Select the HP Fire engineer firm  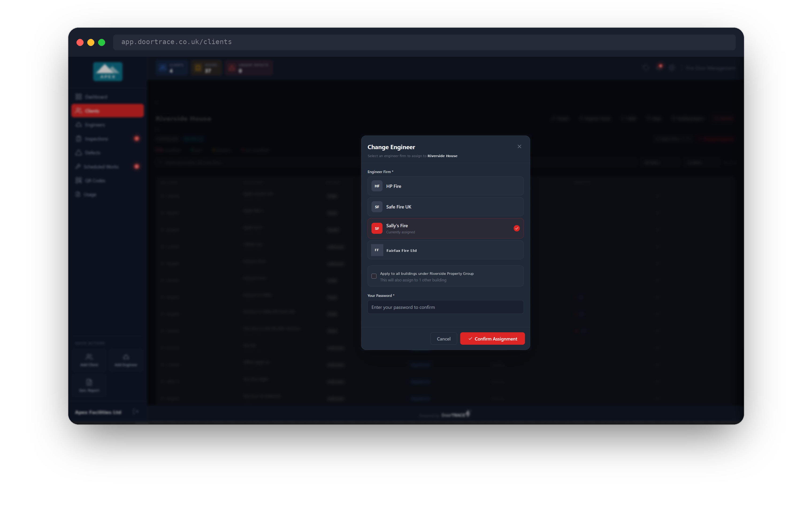click(445, 186)
